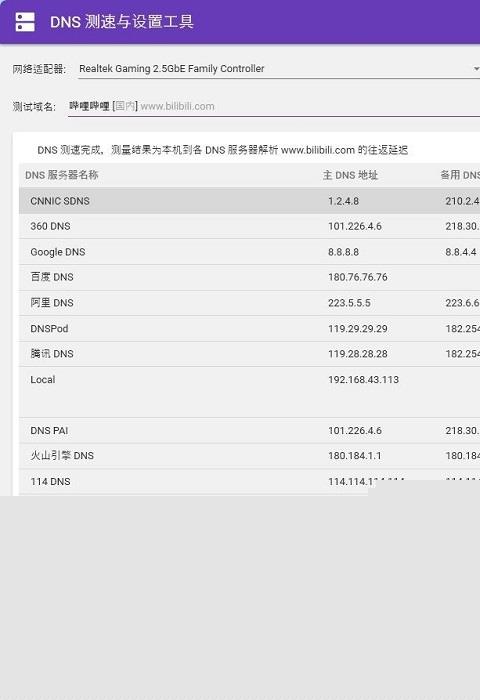Click primary address 223.5.5.5
Viewport: 480px width, 700px height.
pyautogui.click(x=349, y=303)
